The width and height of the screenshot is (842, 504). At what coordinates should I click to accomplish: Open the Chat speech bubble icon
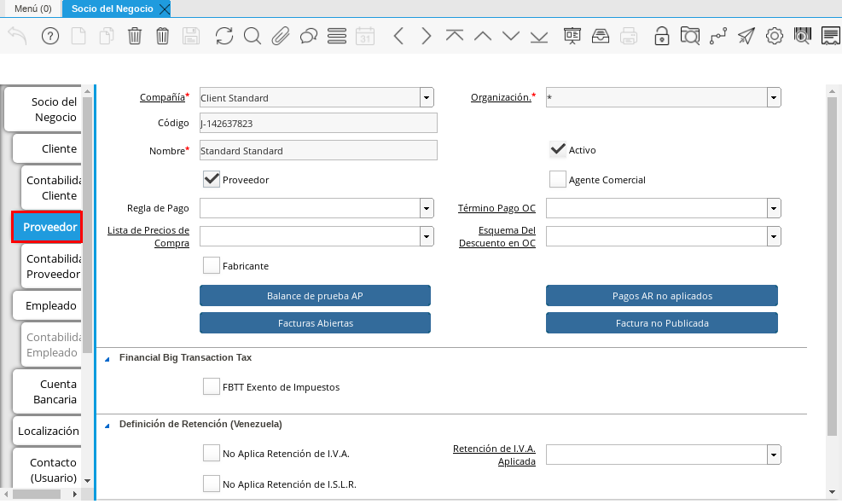click(309, 36)
